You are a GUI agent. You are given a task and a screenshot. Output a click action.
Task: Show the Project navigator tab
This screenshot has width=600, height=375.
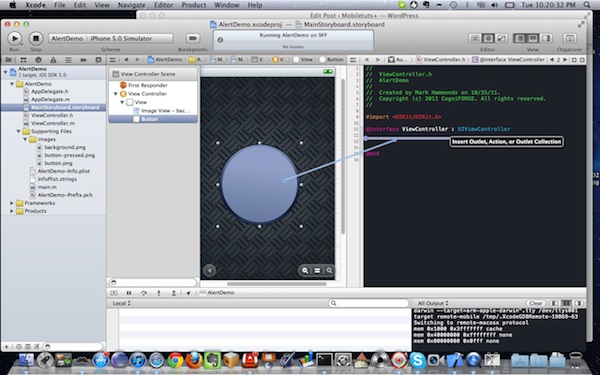coord(8,60)
